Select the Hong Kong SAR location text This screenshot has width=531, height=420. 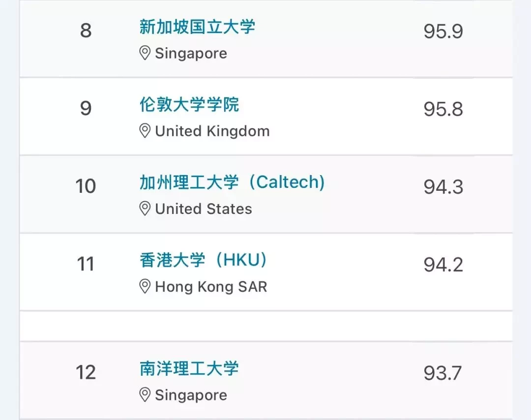pyautogui.click(x=211, y=287)
